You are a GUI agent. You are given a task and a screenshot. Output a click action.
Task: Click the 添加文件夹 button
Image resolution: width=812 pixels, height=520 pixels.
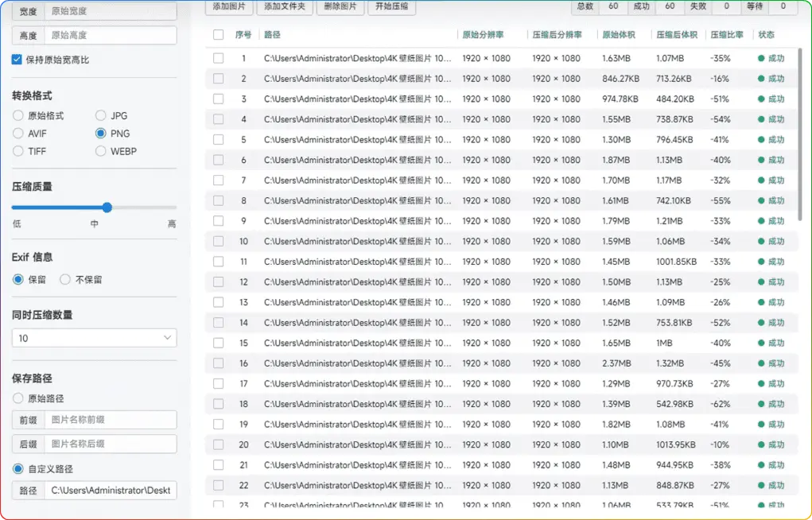(x=284, y=6)
